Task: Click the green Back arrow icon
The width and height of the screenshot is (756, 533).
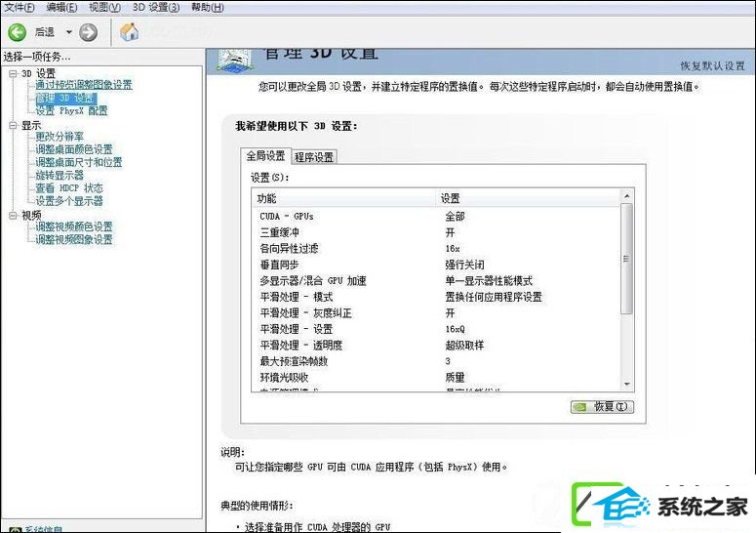Action: click(x=17, y=32)
